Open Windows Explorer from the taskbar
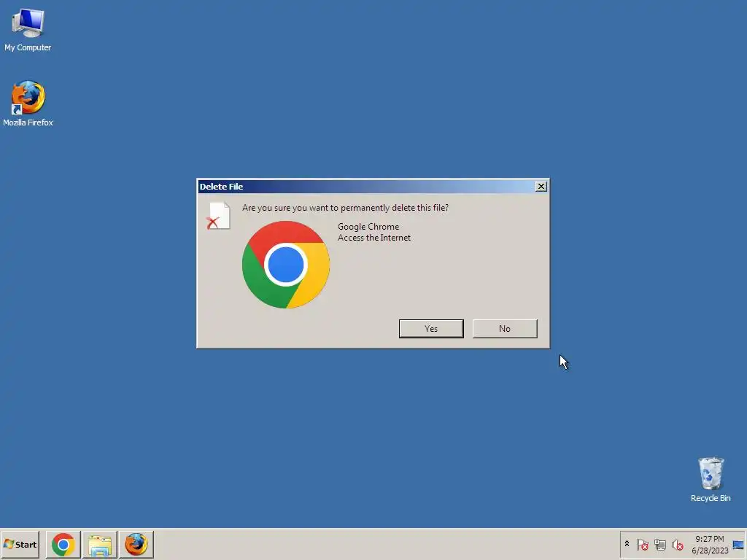Image resolution: width=747 pixels, height=560 pixels. coord(99,544)
